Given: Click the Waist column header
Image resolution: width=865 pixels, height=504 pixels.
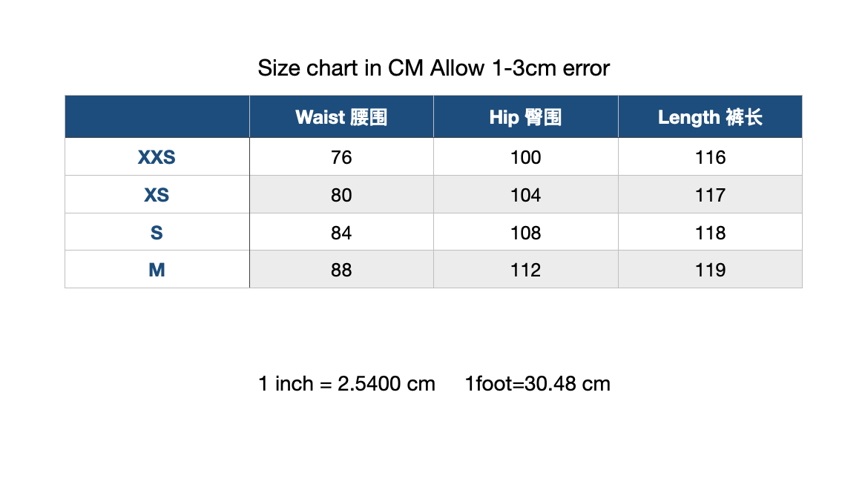Looking at the screenshot, I should click(x=341, y=117).
